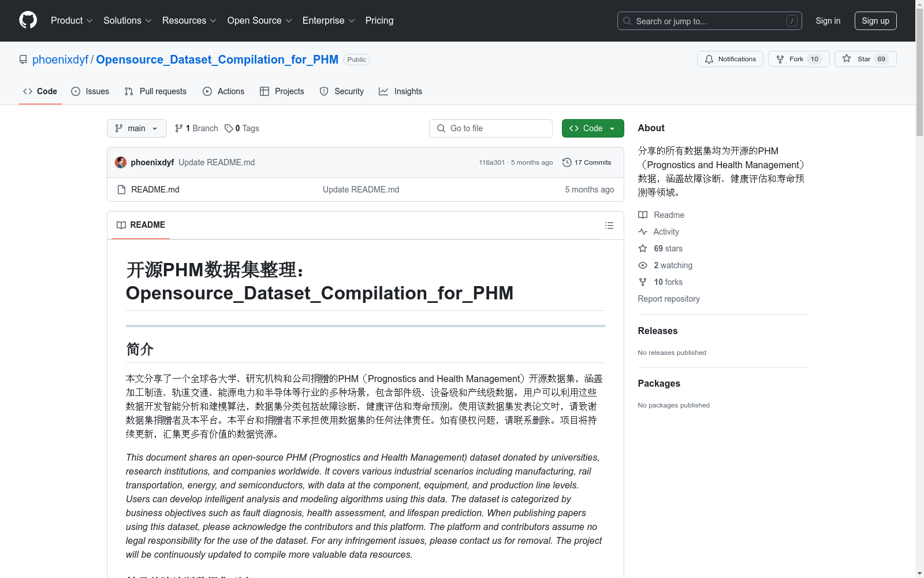The width and height of the screenshot is (924, 578).
Task: Open commit history via clock icon
Action: pos(566,162)
